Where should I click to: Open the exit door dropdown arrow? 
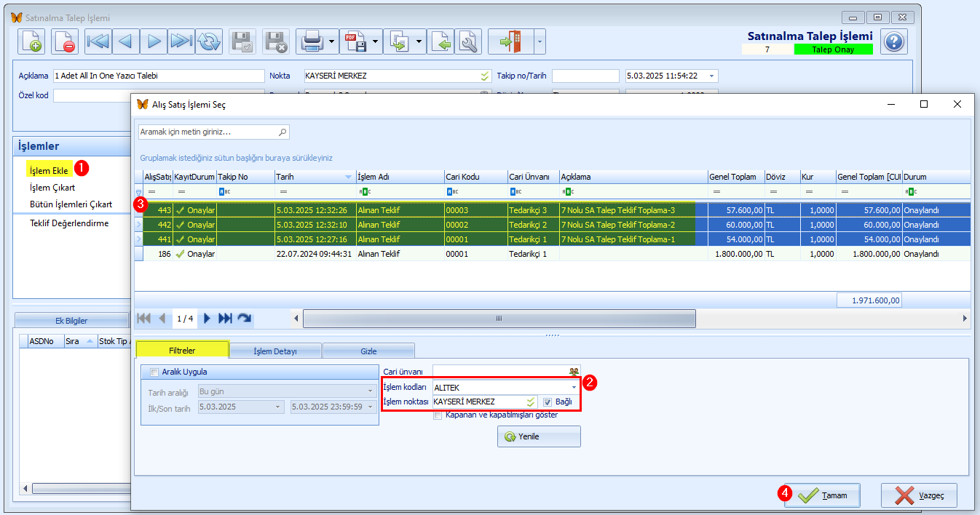pos(540,42)
